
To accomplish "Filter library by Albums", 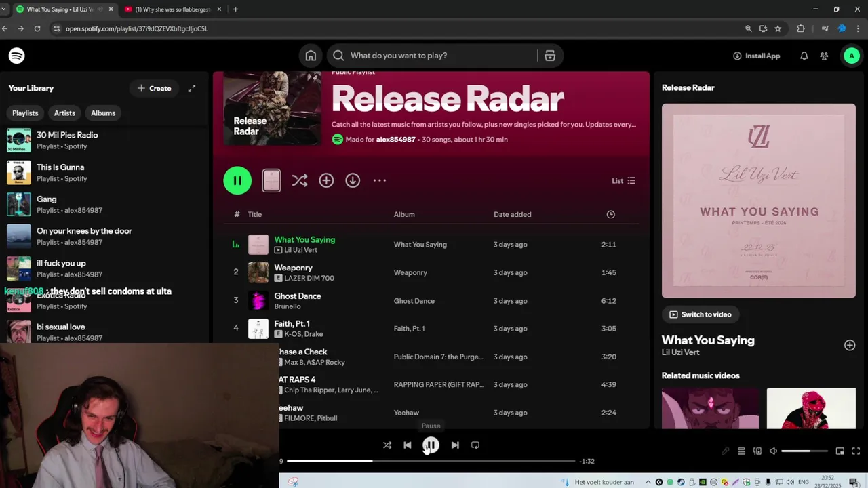I will (x=103, y=113).
